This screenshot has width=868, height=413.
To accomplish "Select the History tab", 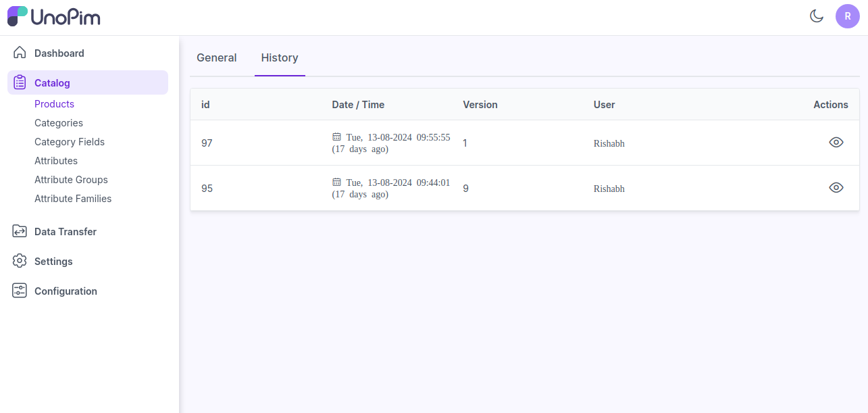I will (280, 57).
